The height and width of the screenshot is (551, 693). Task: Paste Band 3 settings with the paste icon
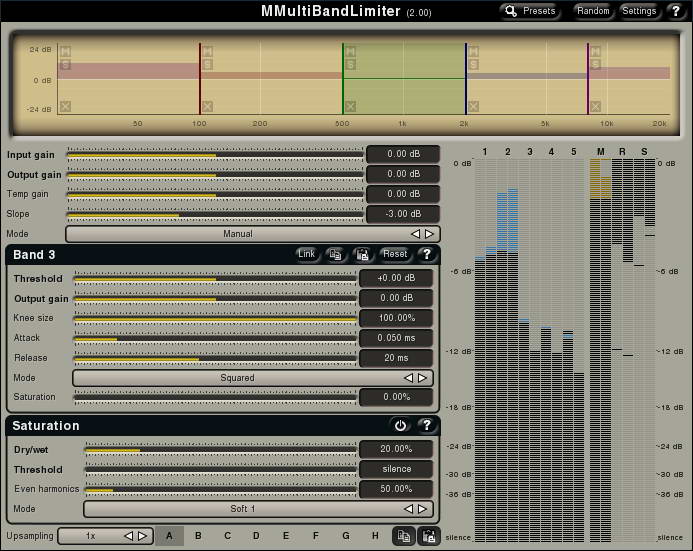coord(362,254)
